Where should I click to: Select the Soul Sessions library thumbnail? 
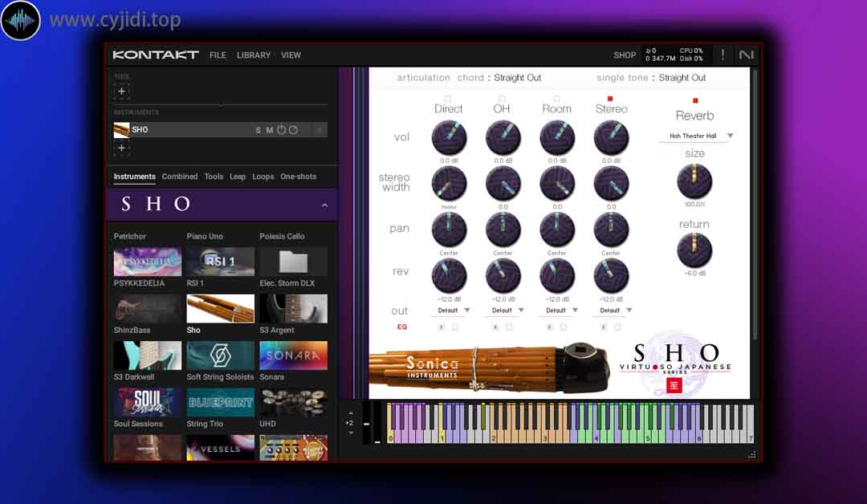[x=148, y=402]
